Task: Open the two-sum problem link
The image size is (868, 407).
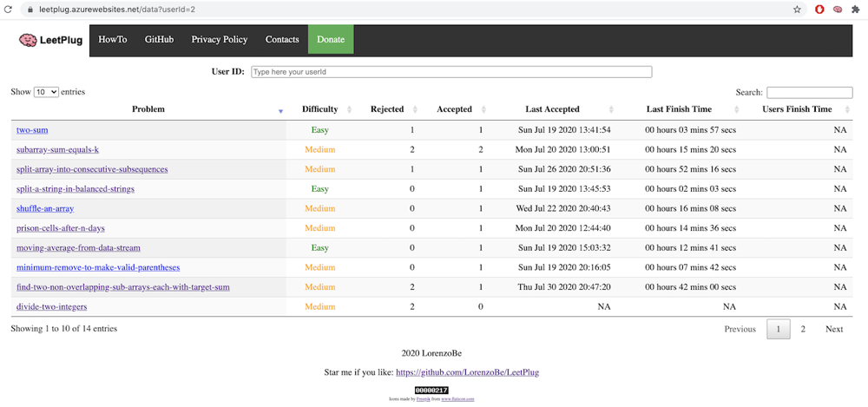Action: (x=32, y=130)
